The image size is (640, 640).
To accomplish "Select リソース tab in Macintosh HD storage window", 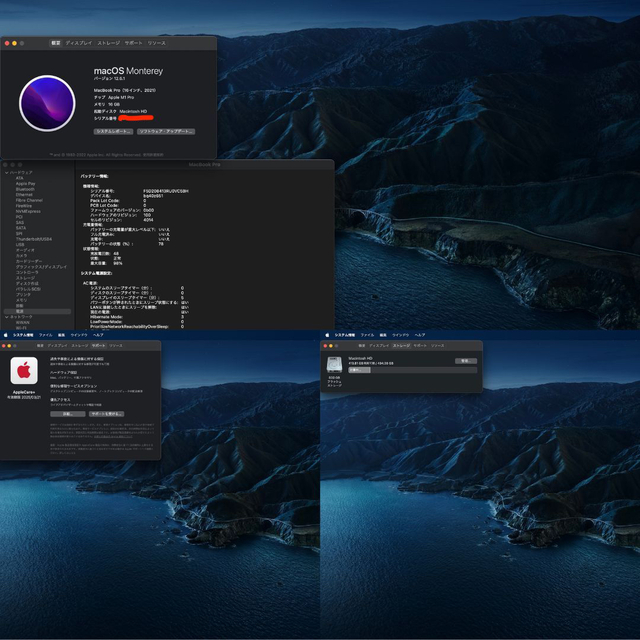I will 437,346.
